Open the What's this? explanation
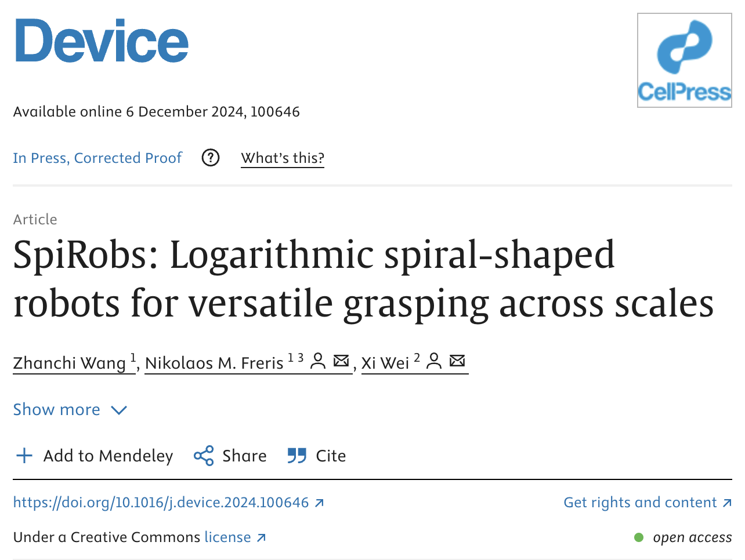Image resolution: width=745 pixels, height=560 pixels. coord(283,158)
